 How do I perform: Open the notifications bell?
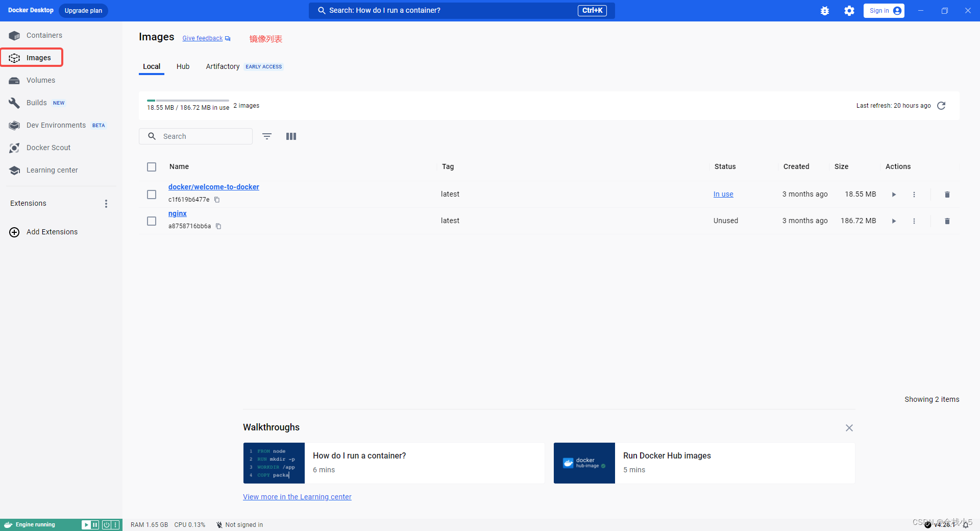tap(966, 525)
